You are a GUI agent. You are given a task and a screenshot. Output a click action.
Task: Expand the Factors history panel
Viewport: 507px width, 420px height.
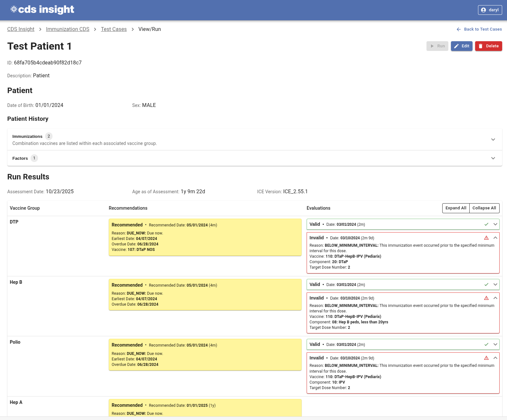pyautogui.click(x=493, y=158)
